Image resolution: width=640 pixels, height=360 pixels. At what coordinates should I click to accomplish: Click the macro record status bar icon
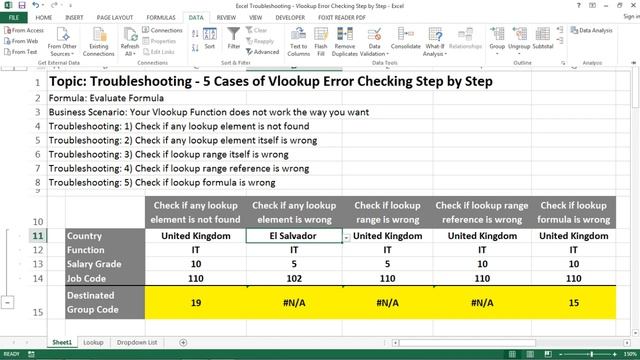click(x=31, y=354)
